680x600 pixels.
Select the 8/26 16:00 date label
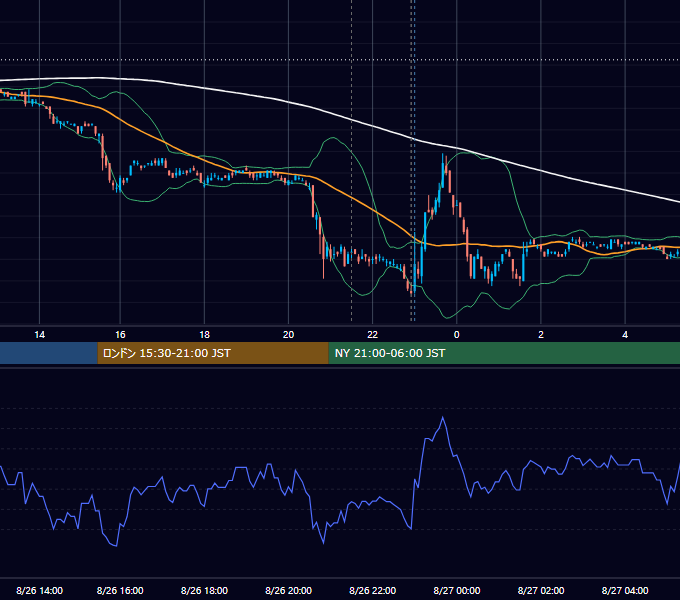(120, 590)
